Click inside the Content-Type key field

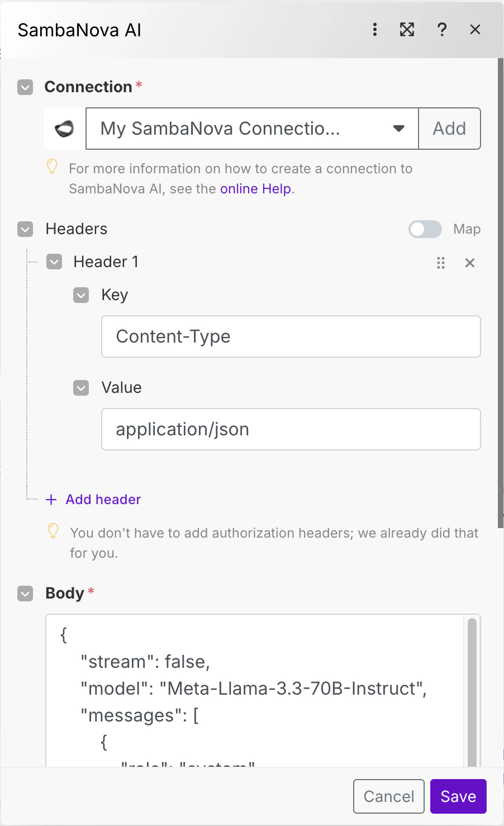(x=291, y=336)
